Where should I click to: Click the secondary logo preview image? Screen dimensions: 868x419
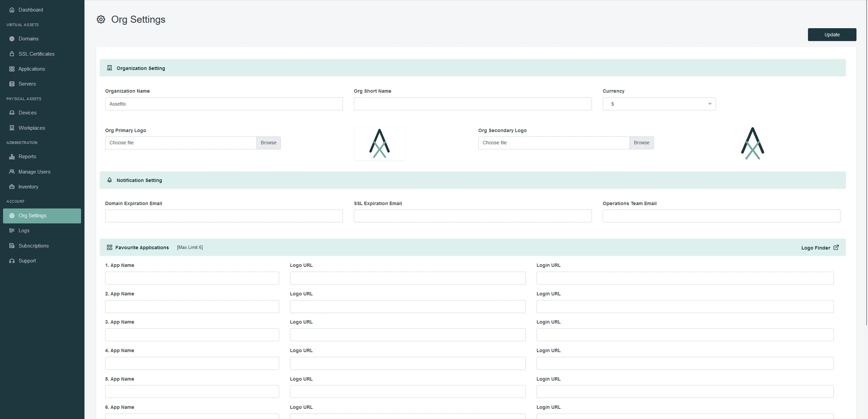[x=752, y=143]
